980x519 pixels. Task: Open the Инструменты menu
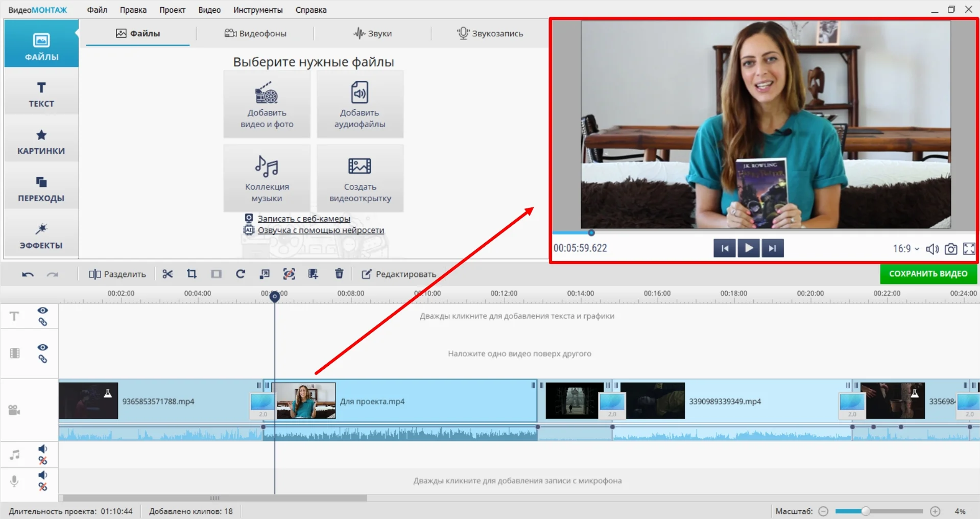(x=258, y=10)
